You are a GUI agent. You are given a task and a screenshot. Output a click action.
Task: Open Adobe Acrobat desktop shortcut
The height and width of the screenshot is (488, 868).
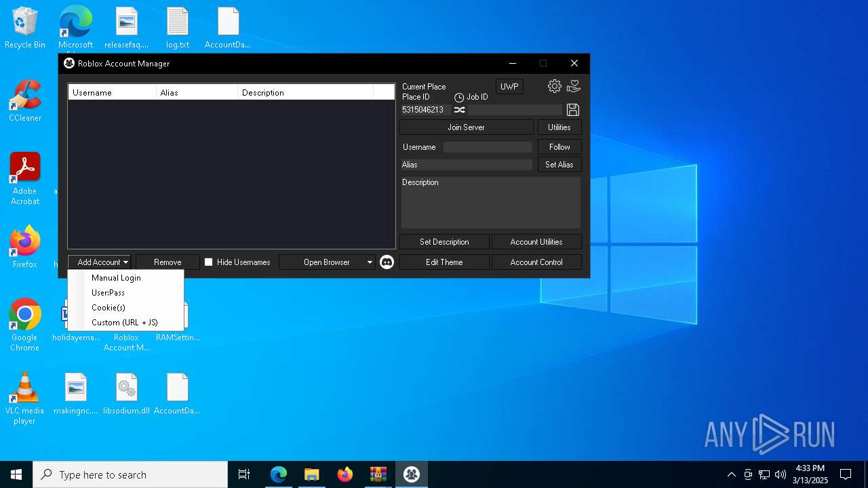pos(25,178)
